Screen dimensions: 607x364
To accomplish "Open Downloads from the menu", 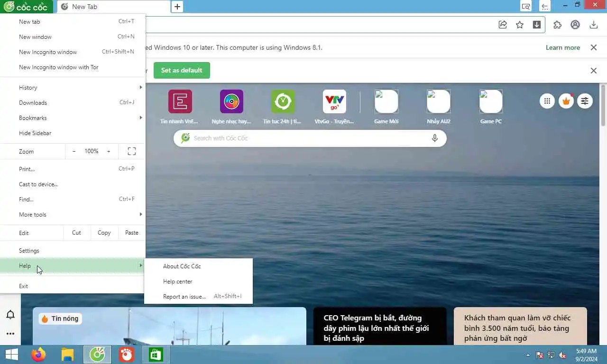I will click(x=73, y=102).
